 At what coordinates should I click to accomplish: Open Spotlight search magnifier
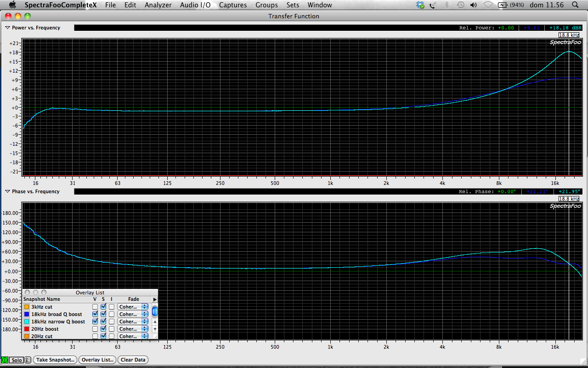[x=575, y=5]
